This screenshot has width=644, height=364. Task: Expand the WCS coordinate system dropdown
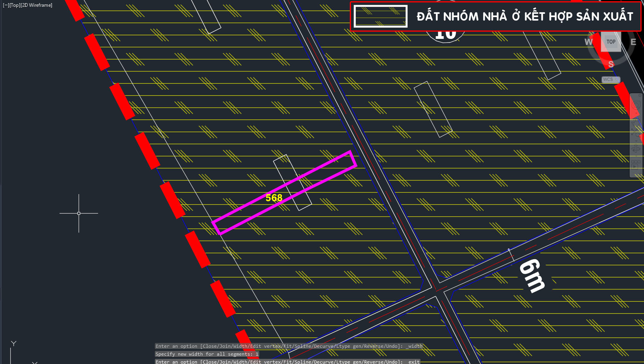pyautogui.click(x=611, y=79)
